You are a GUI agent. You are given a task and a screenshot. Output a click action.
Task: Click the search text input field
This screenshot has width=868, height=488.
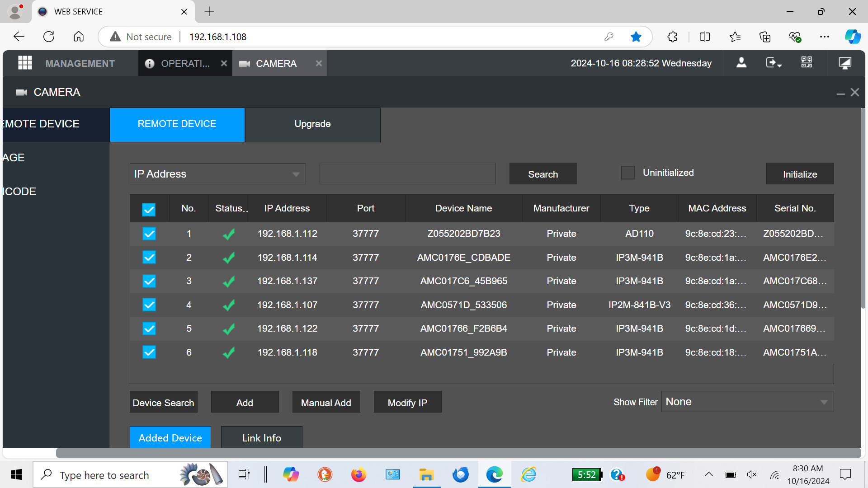407,174
